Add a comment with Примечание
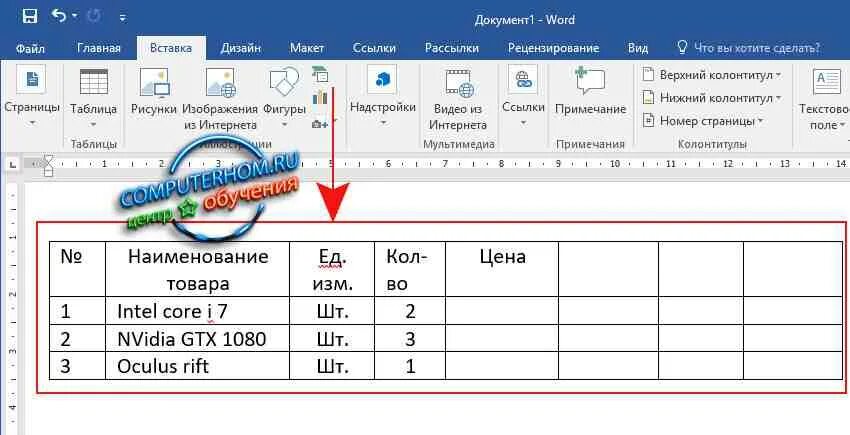Screen dimensions: 850x435 click(x=590, y=91)
